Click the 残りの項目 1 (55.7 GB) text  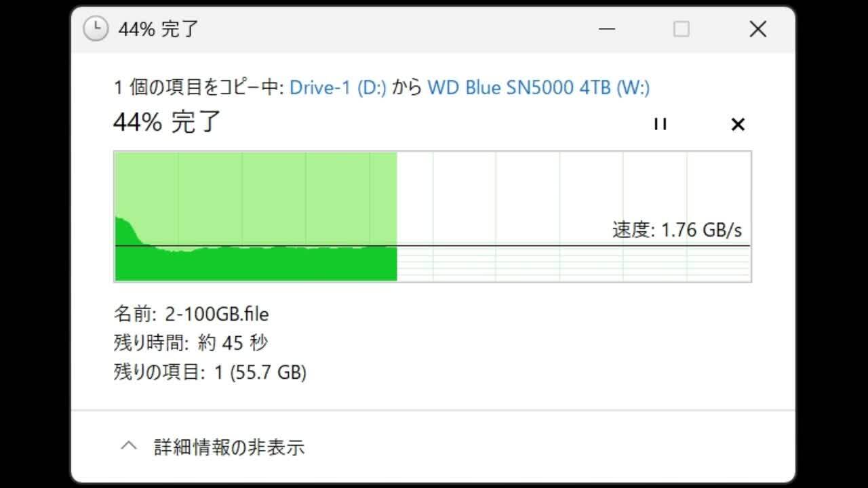(210, 372)
